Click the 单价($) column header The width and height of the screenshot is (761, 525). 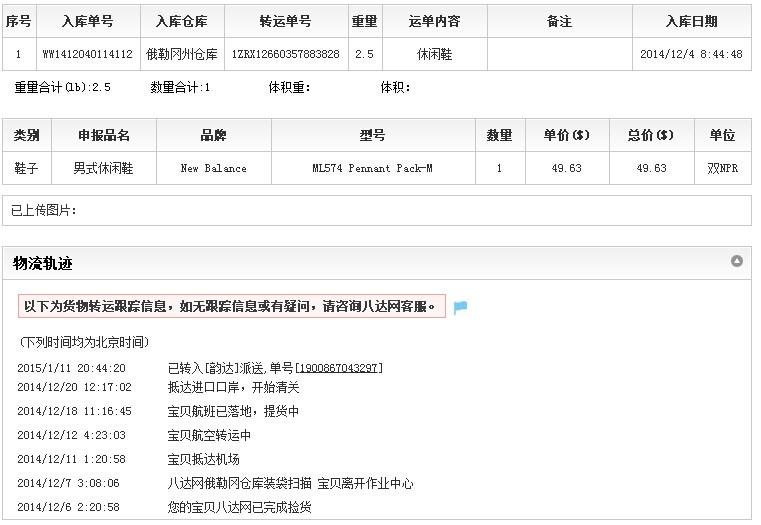click(567, 135)
